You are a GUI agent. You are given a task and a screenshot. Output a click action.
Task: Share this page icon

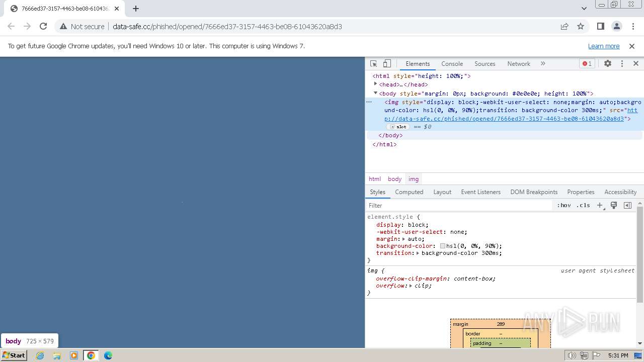point(565,26)
